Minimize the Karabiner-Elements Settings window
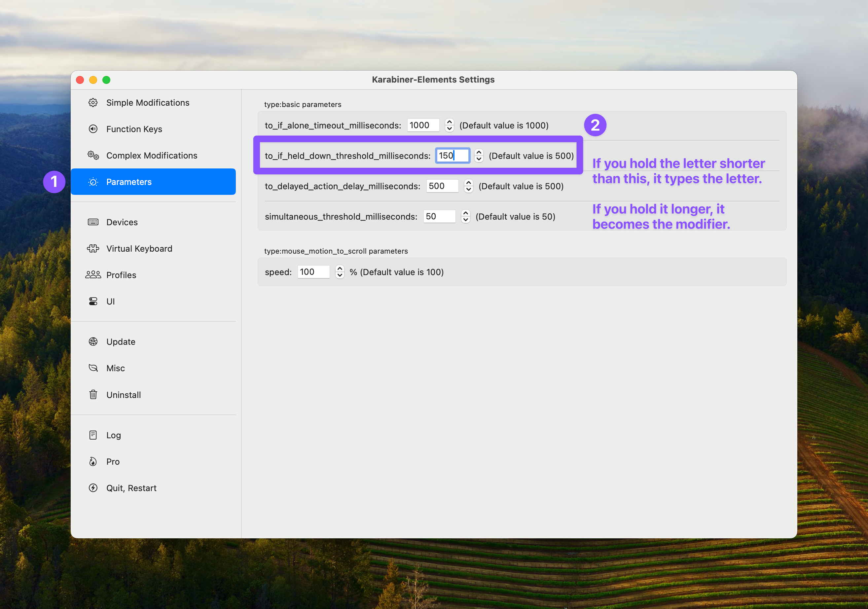 pos(93,80)
